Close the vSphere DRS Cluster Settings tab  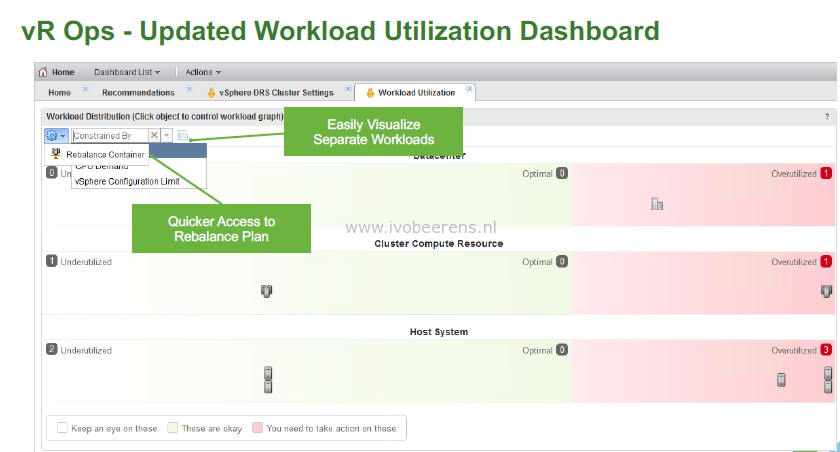(x=348, y=88)
